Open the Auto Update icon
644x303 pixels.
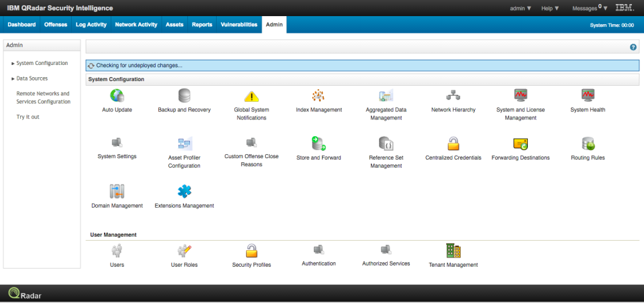point(117,96)
